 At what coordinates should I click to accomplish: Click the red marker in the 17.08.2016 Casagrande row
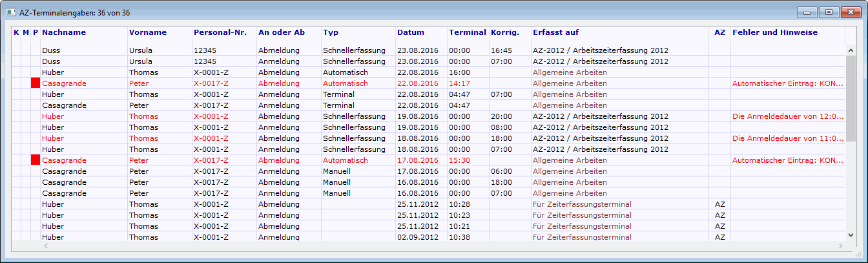pos(36,160)
